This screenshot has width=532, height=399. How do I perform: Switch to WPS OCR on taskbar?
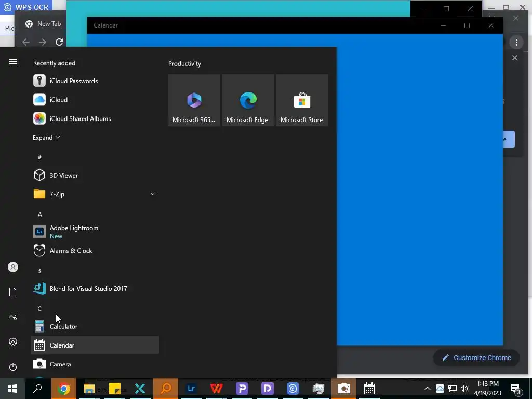tap(293, 389)
